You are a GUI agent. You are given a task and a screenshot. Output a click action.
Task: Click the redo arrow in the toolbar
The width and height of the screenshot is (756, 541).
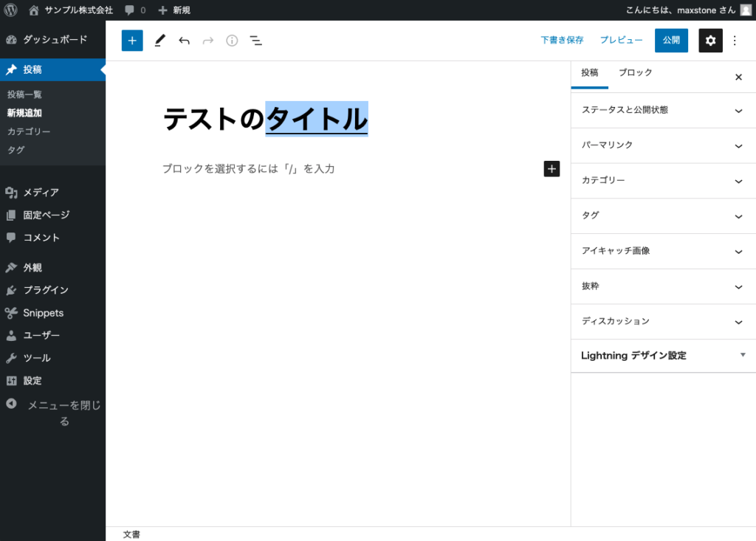pyautogui.click(x=207, y=41)
